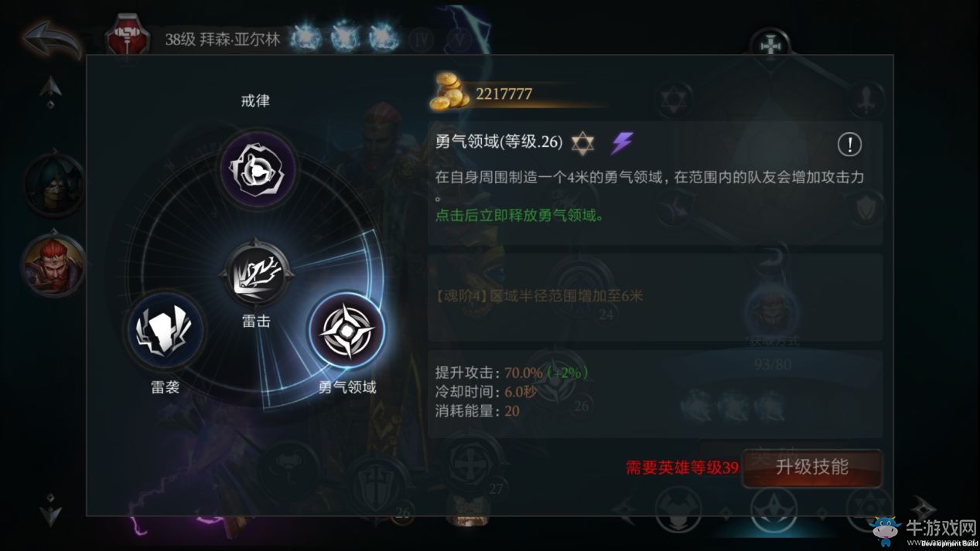Click the back arrow at top left
The image size is (980, 551).
[x=53, y=39]
